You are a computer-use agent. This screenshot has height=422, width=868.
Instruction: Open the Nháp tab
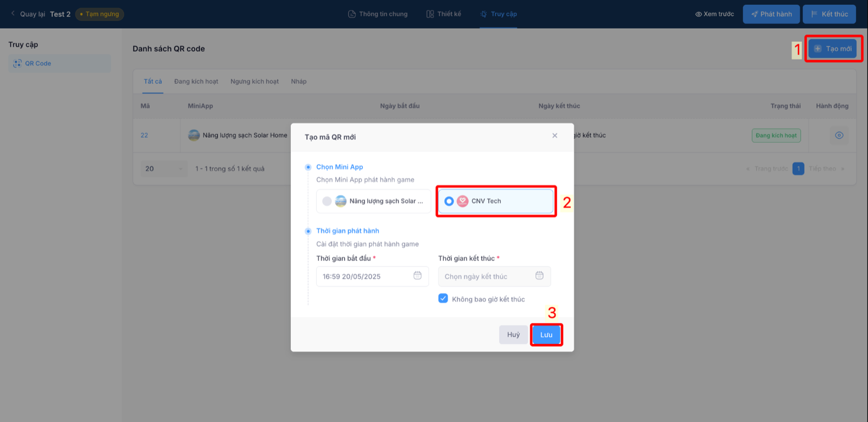[x=299, y=81]
